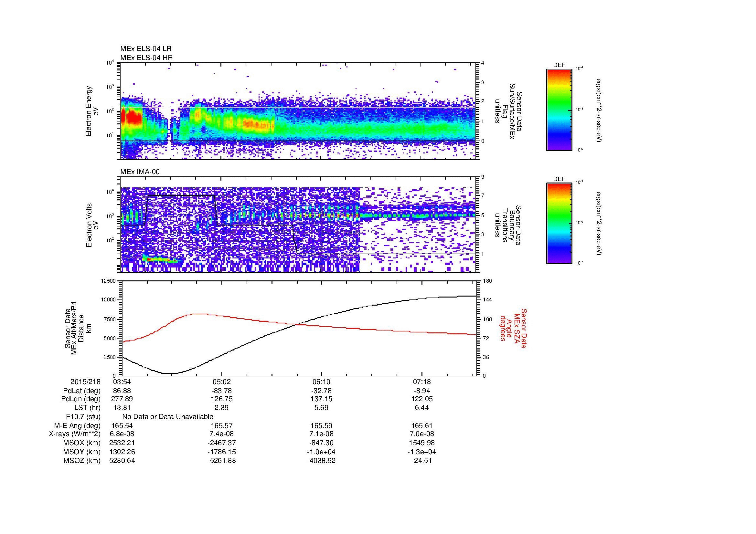Click the 'MSOY (km)' row label
Viewport: 756px width, 534px height.
(82, 452)
